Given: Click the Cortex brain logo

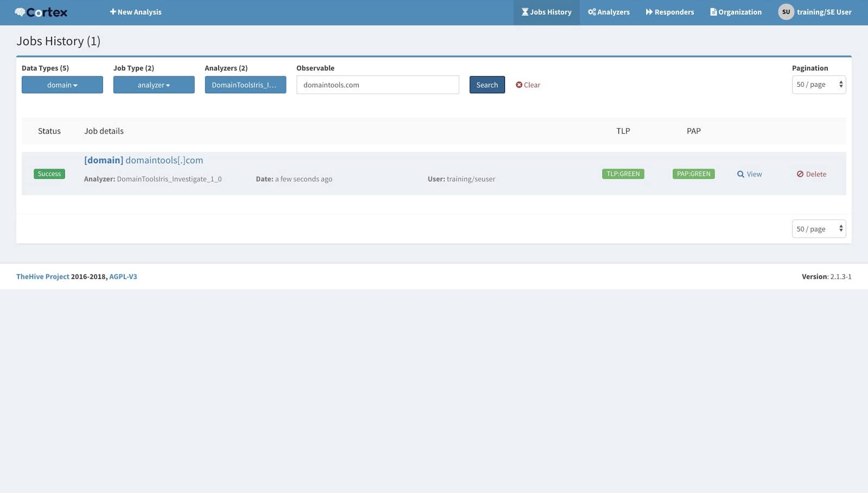Looking at the screenshot, I should [41, 12].
